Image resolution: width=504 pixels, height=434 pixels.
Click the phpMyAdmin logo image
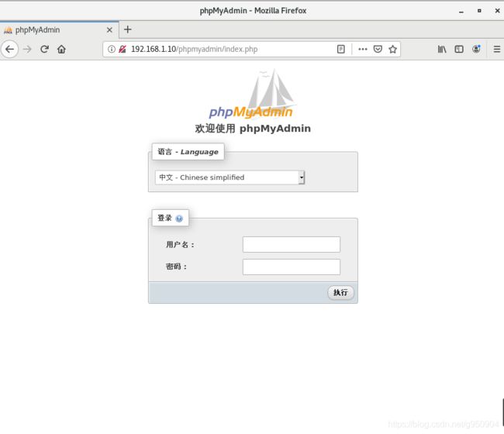[x=252, y=94]
